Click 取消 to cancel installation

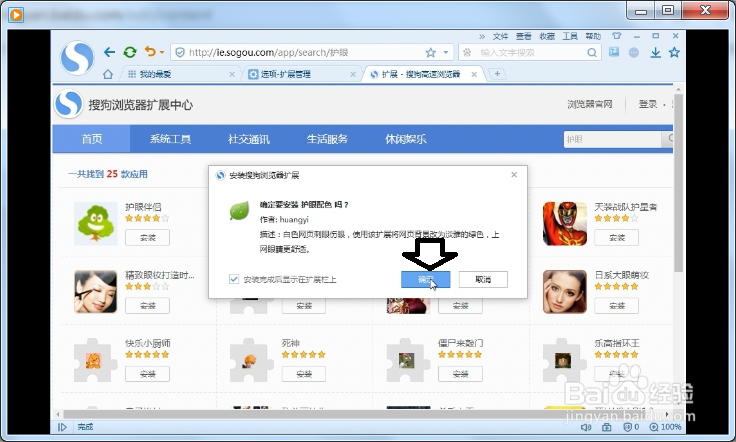pos(483,280)
